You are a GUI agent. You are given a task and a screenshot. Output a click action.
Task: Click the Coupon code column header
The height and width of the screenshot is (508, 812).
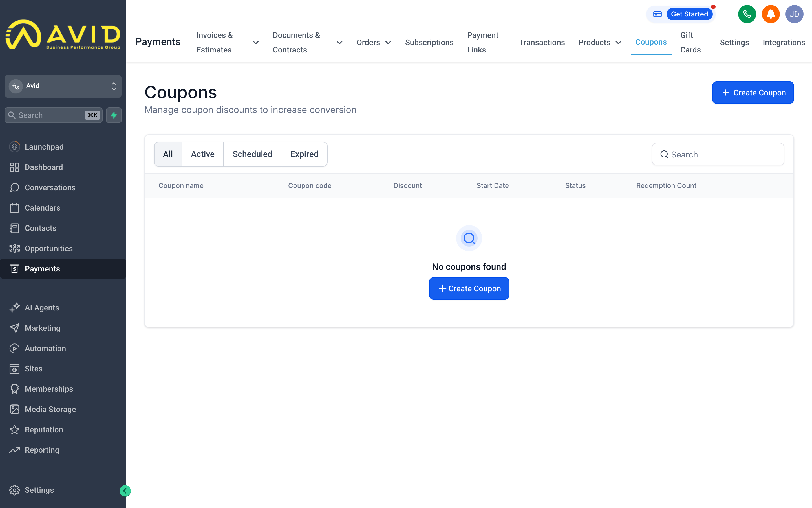[309, 185]
